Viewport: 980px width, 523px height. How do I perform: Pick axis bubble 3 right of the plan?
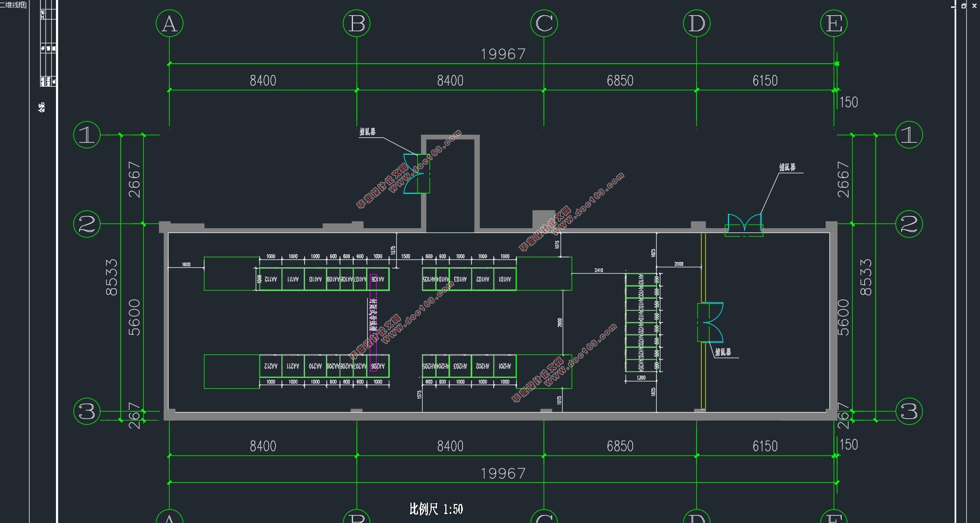coord(909,412)
